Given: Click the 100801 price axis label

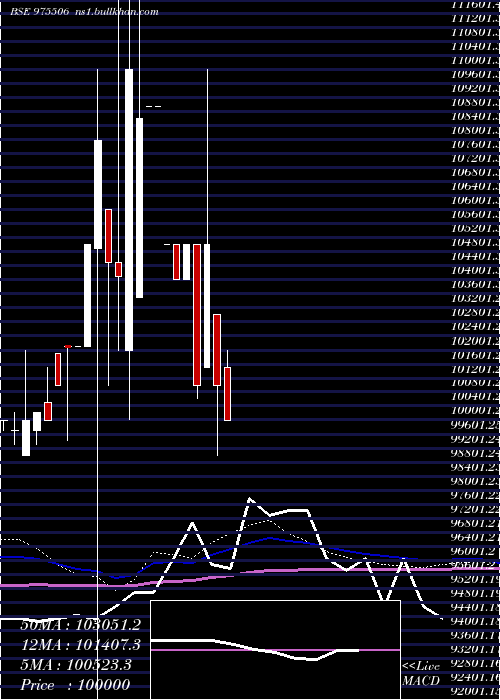Looking at the screenshot, I should click(475, 383).
